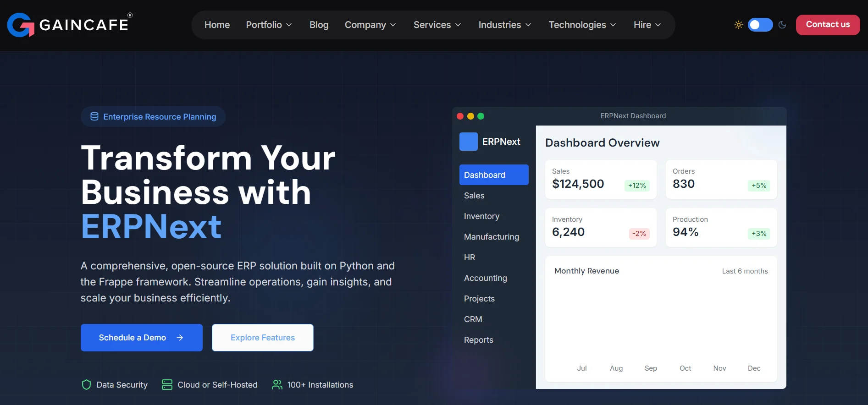
Task: Expand the Company dropdown menu
Action: (370, 25)
